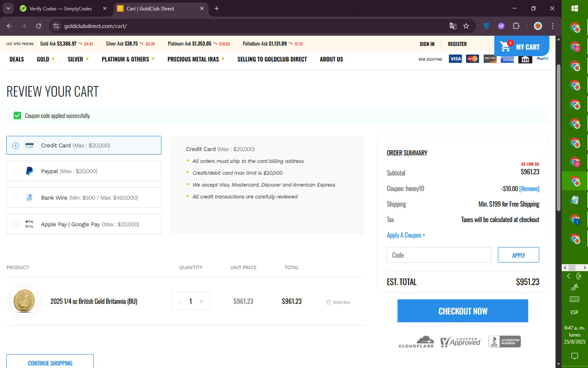Close the Verify Codes tab

point(105,9)
